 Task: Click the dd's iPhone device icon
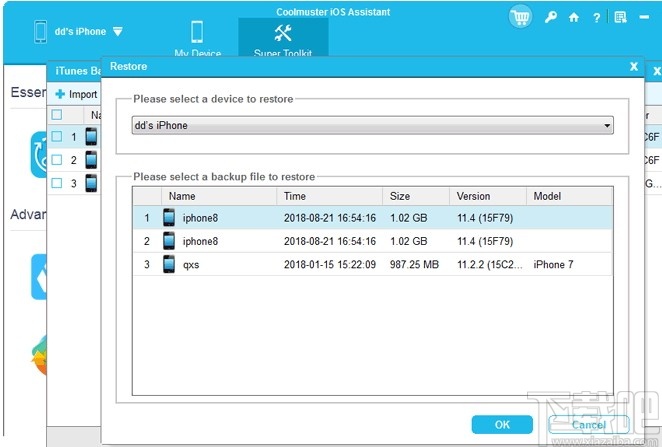(x=41, y=32)
